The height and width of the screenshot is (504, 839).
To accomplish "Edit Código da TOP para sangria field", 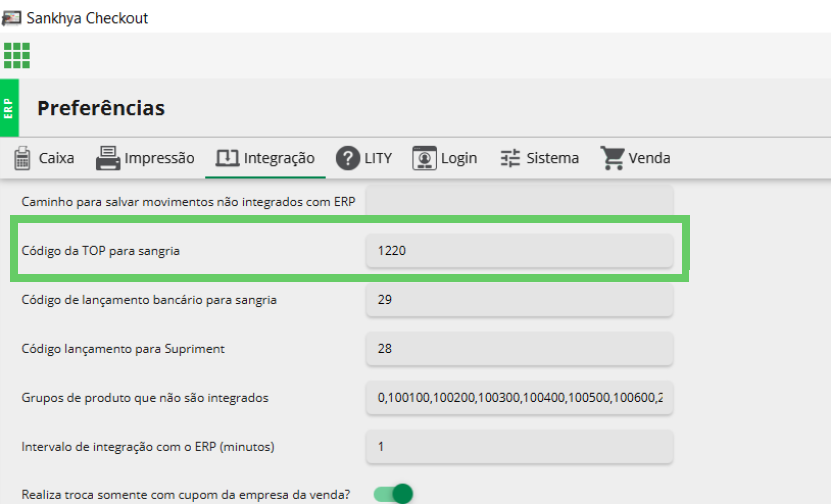I will [x=520, y=250].
